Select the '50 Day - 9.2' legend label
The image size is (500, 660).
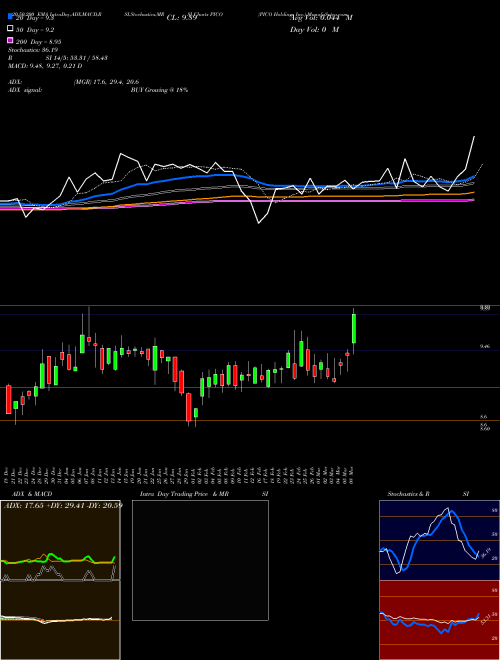click(x=35, y=30)
